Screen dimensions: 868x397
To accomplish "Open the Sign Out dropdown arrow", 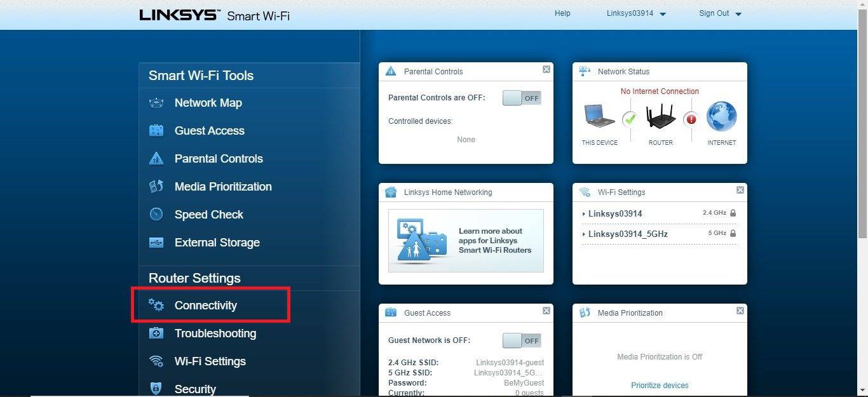I will (x=738, y=14).
